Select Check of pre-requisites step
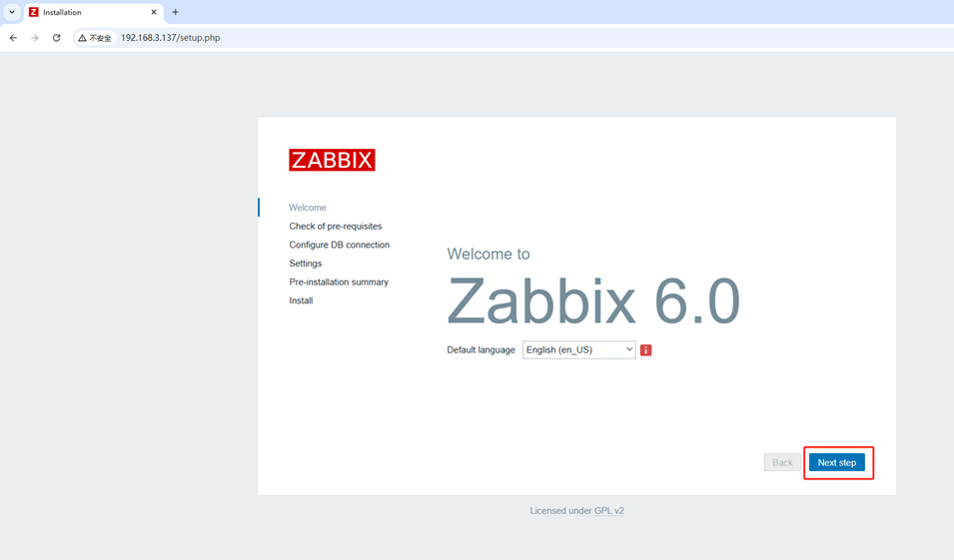Image resolution: width=954 pixels, height=560 pixels. click(x=336, y=227)
